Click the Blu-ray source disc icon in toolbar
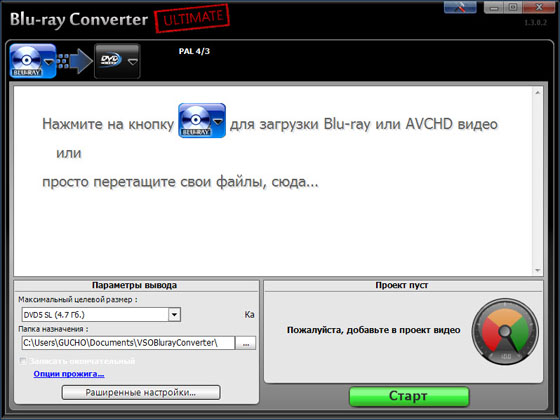This screenshot has width=560, height=420. click(27, 61)
